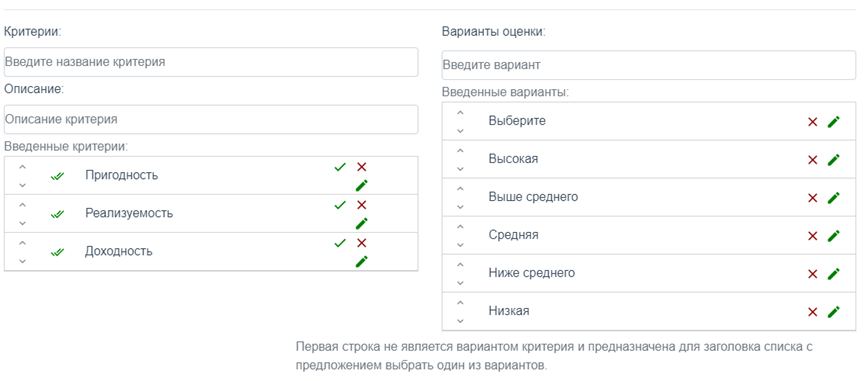Click green checkmark for Доходность criterion

(340, 243)
